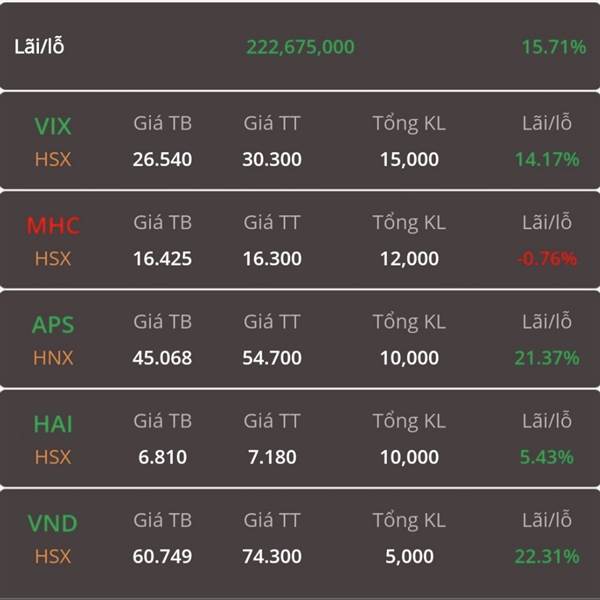Image resolution: width=600 pixels, height=600 pixels.
Task: Open the VIX stock ticker
Action: click(x=53, y=126)
